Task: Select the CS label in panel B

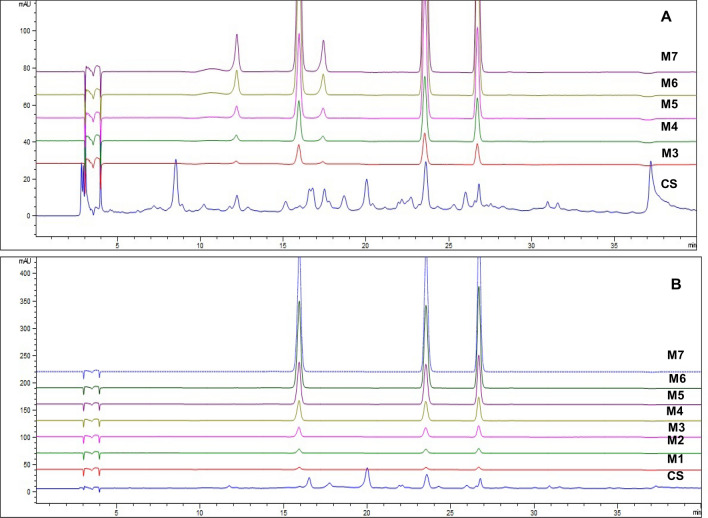Action: (x=675, y=476)
